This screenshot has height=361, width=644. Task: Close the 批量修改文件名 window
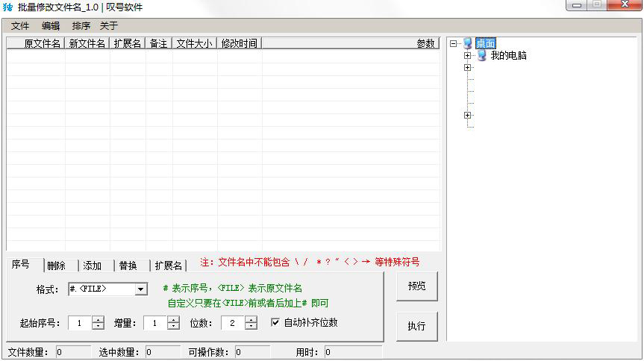click(x=625, y=5)
